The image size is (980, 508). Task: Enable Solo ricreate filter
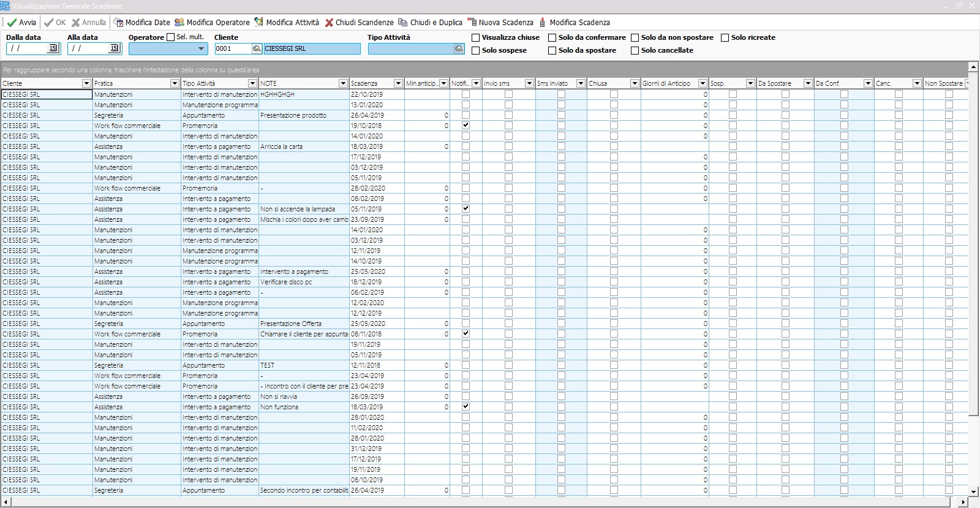[x=725, y=37]
